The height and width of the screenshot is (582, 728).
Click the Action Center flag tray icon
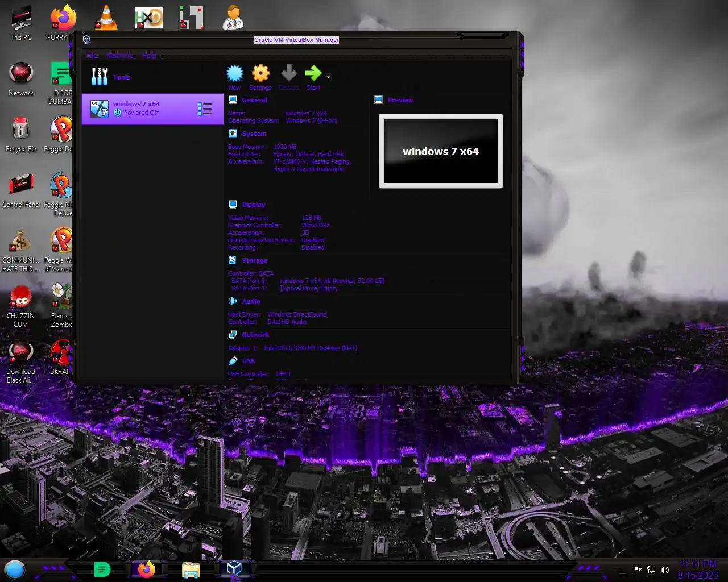638,569
